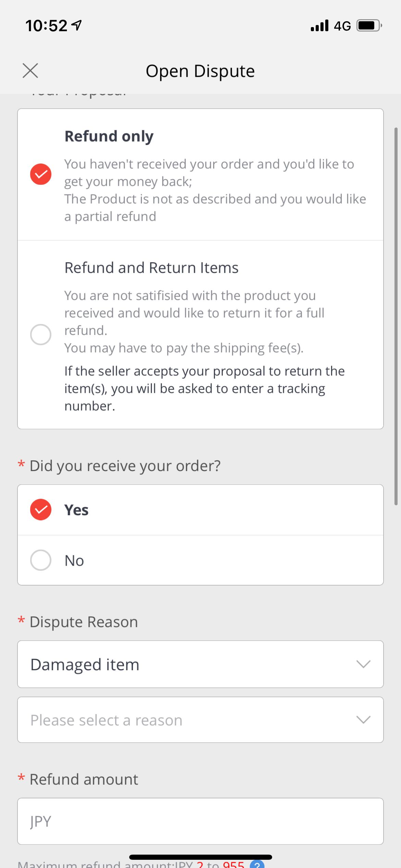Screen dimensions: 401x868
Task: Tap the Refund and Return Items heading
Action: coord(151,268)
